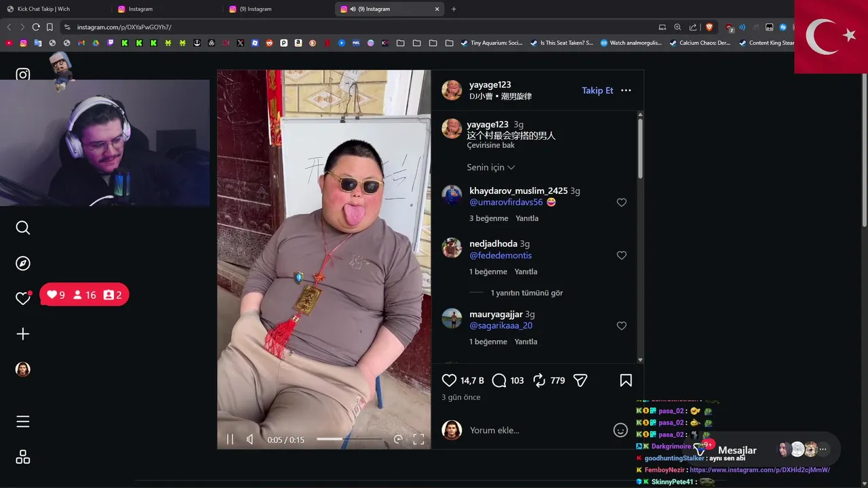
Task: Open Instagram home via the logo icon
Action: tap(23, 75)
